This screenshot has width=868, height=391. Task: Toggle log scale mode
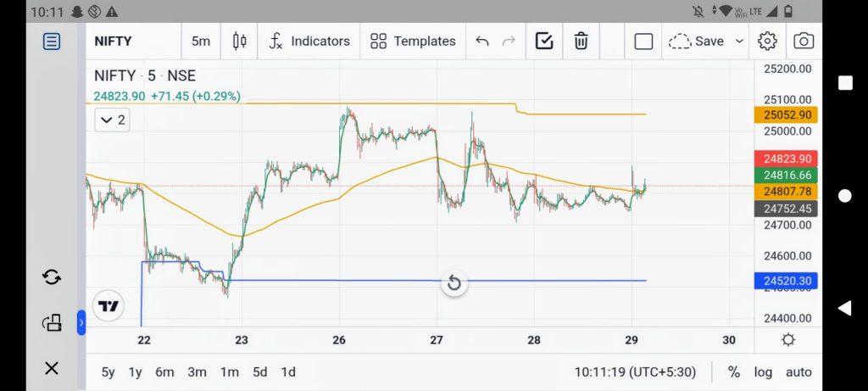763,372
